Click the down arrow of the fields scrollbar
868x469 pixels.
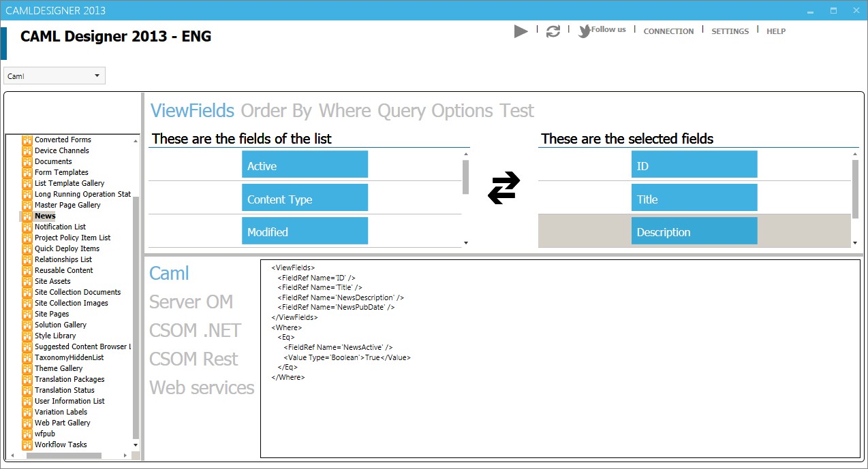coord(465,242)
